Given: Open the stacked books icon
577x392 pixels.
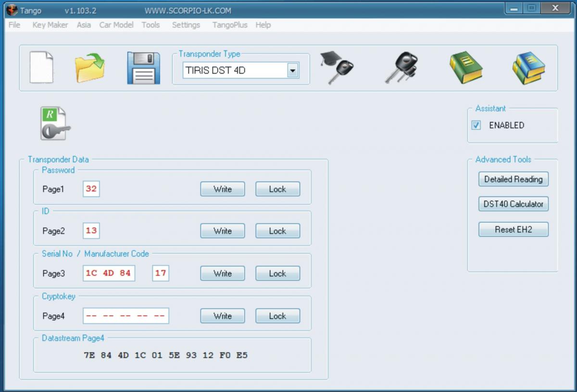Looking at the screenshot, I should click(528, 67).
